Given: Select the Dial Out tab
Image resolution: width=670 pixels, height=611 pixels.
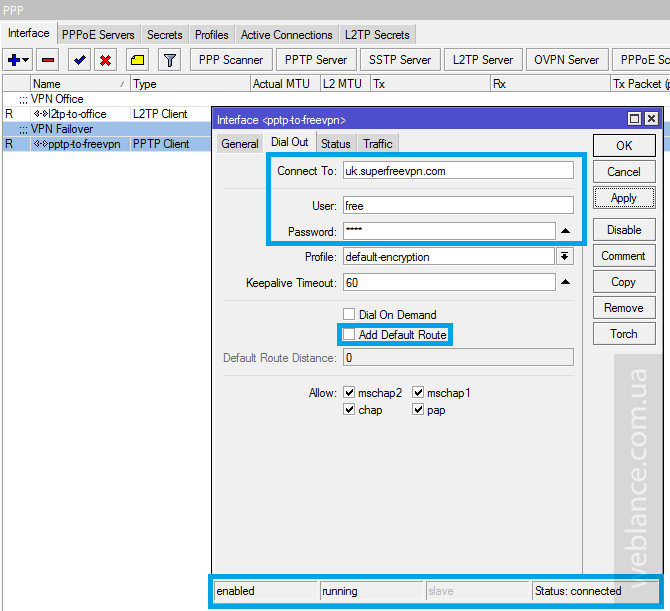Looking at the screenshot, I should (290, 142).
